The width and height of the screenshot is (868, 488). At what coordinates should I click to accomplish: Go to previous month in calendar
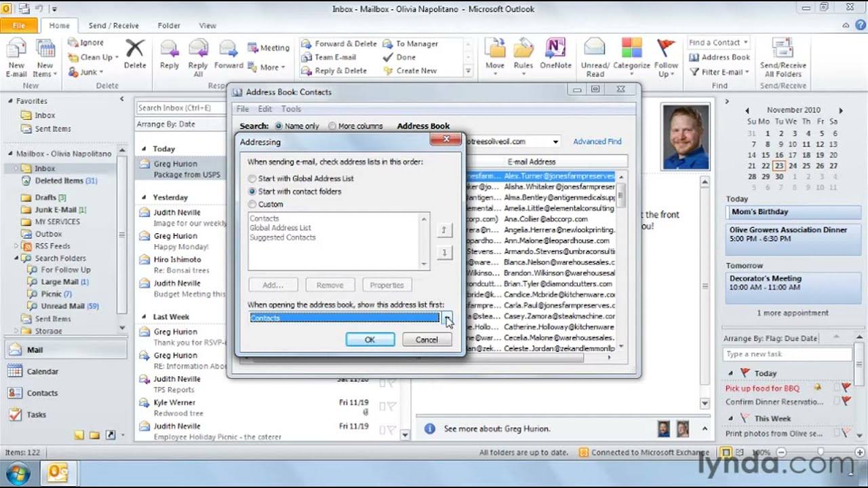[747, 110]
